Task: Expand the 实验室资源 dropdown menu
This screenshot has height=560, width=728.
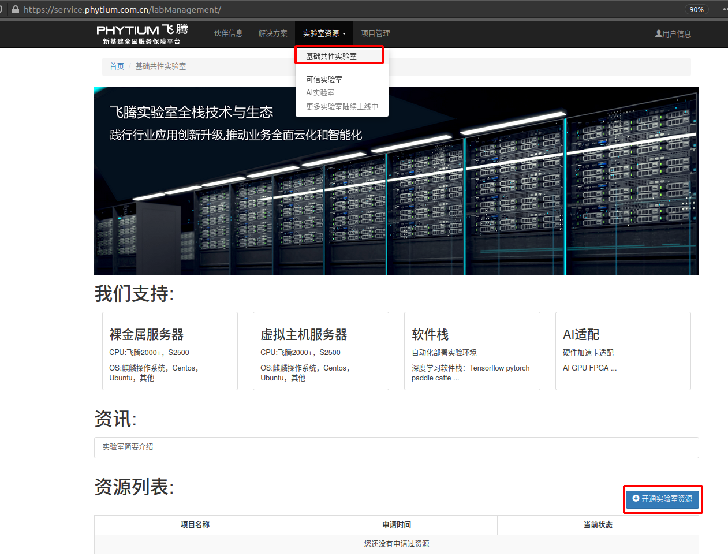Action: [324, 33]
